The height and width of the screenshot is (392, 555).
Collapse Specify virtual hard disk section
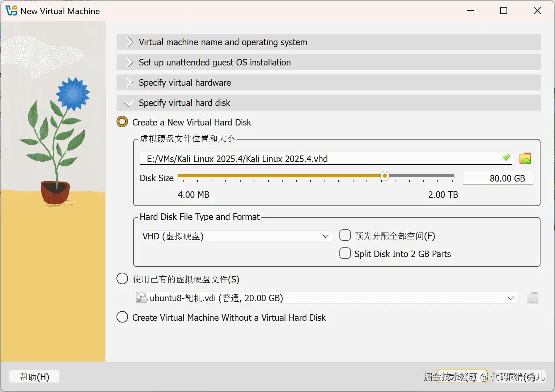tap(329, 103)
